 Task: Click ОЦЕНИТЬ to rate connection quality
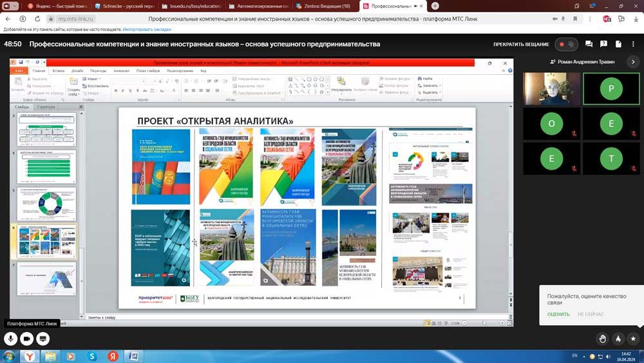click(x=558, y=315)
